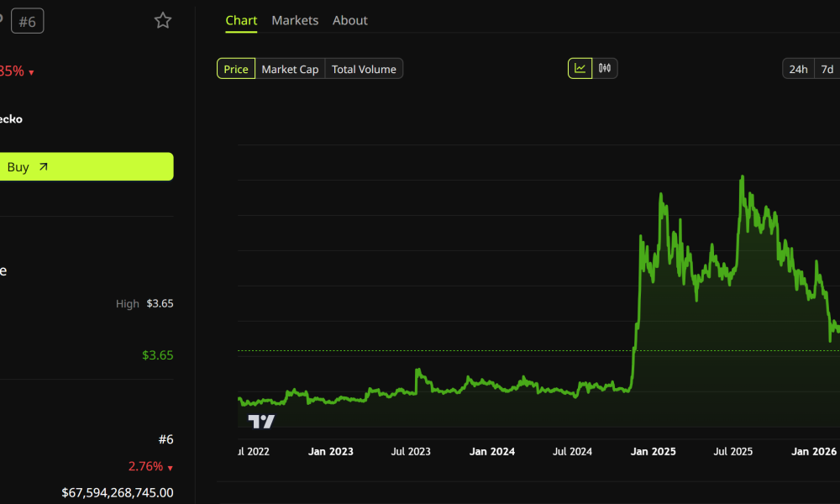The height and width of the screenshot is (504, 840).
Task: Select the Price chart toggle
Action: click(236, 69)
